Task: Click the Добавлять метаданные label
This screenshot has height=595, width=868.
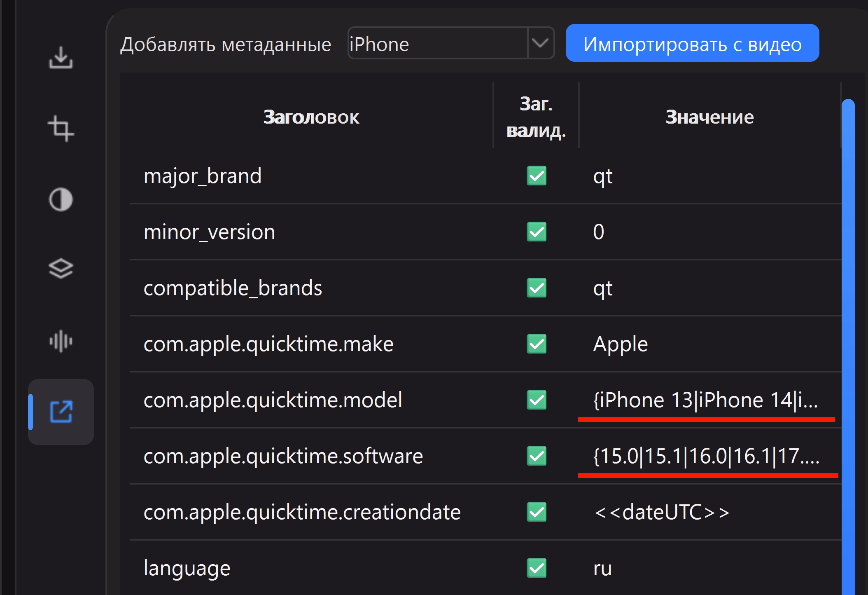Action: pos(226,45)
